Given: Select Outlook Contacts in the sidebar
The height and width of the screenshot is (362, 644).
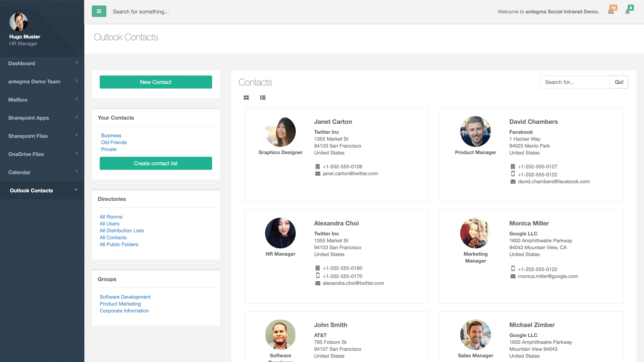Looking at the screenshot, I should 31,191.
